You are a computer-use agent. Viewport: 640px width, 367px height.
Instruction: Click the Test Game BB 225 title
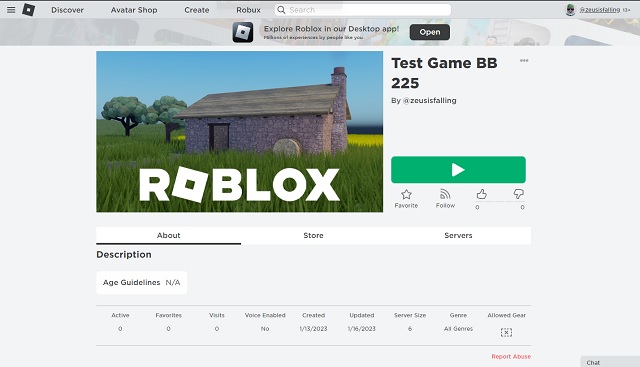(x=444, y=73)
